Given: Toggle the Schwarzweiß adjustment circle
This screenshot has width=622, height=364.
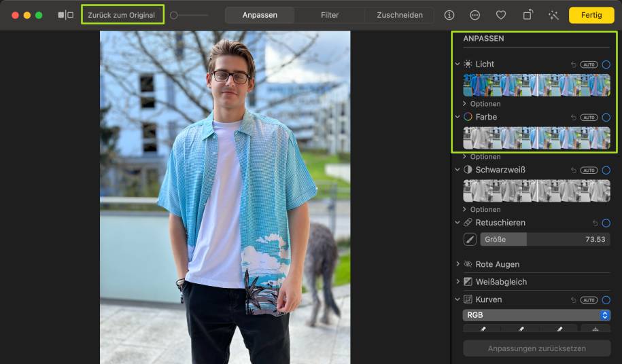Looking at the screenshot, I should tap(606, 170).
